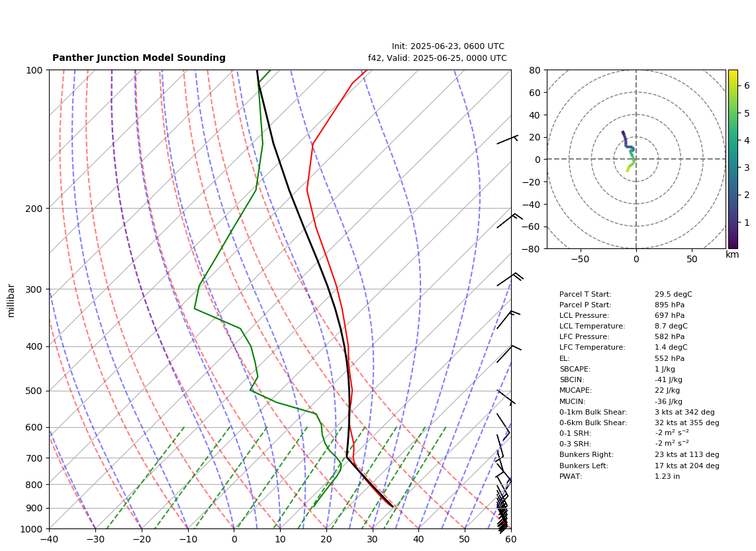Viewport: 756px width, 551px height.
Task: Click the Valid time text at top
Action: [x=438, y=58]
